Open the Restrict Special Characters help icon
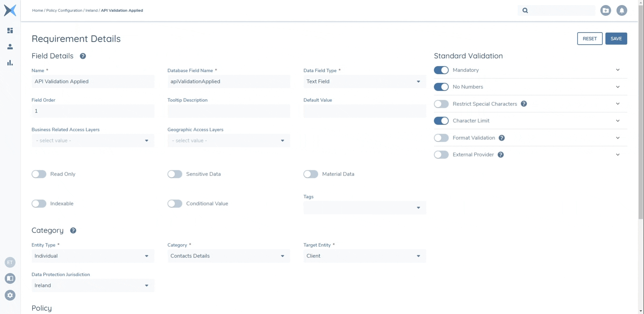The height and width of the screenshot is (314, 644). 524,104
